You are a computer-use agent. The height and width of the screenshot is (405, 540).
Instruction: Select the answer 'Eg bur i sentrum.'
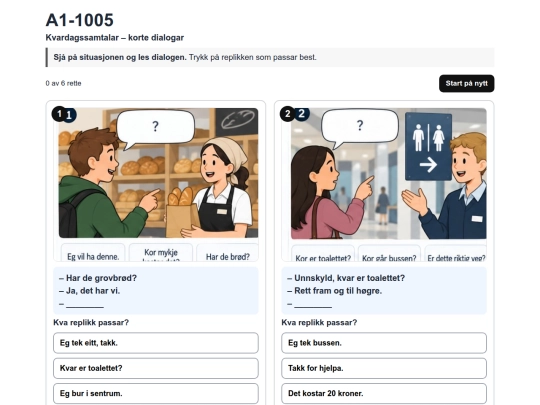156,393
